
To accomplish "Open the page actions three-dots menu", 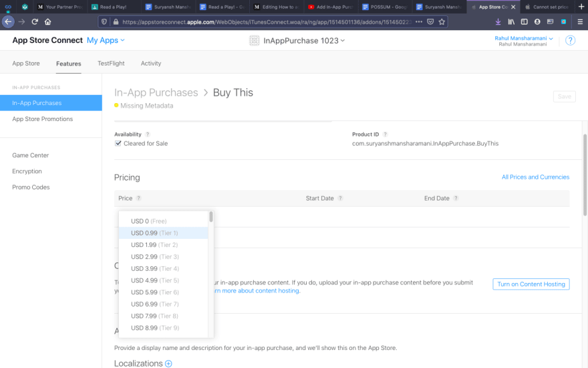I will tap(419, 22).
